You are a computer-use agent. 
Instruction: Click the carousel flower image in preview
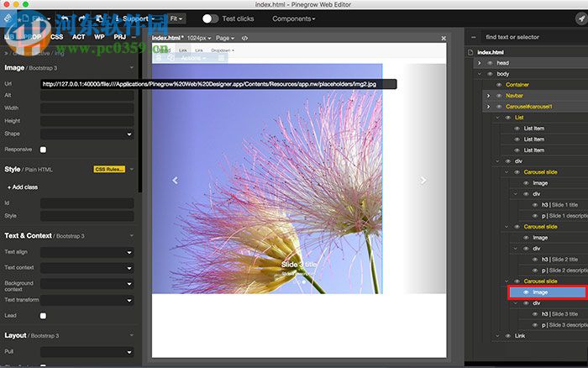coord(267,179)
